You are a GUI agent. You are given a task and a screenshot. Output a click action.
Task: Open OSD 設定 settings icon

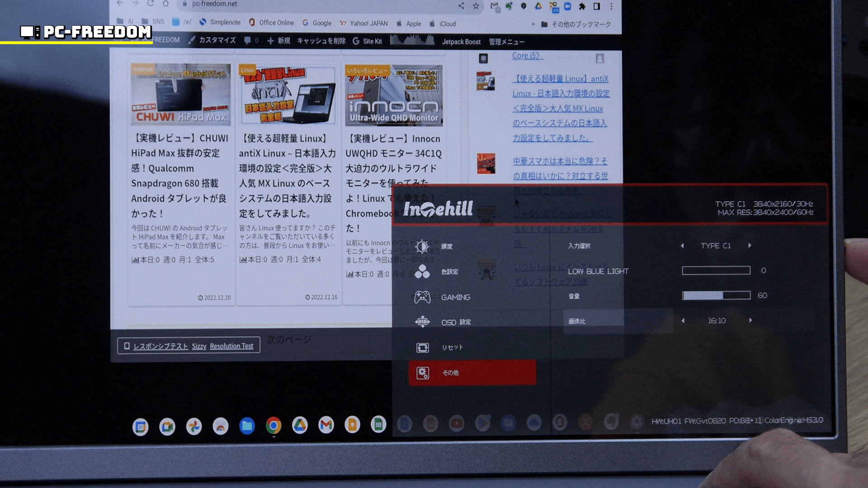(422, 322)
